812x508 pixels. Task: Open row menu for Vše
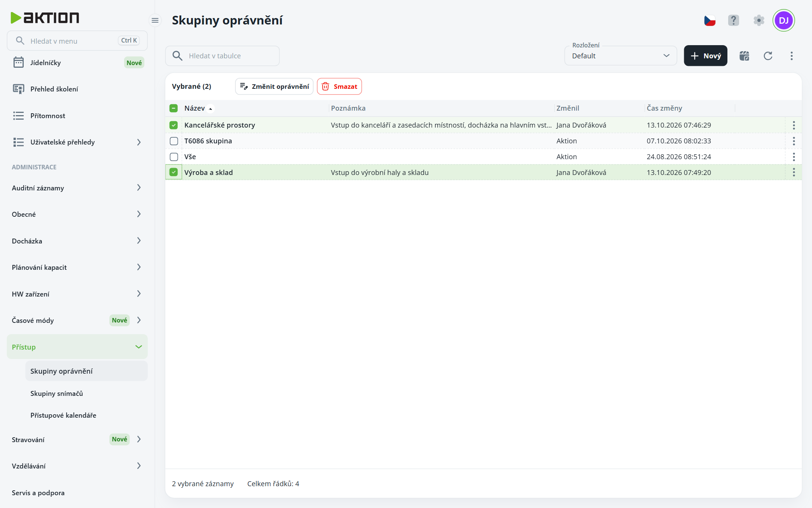click(794, 157)
